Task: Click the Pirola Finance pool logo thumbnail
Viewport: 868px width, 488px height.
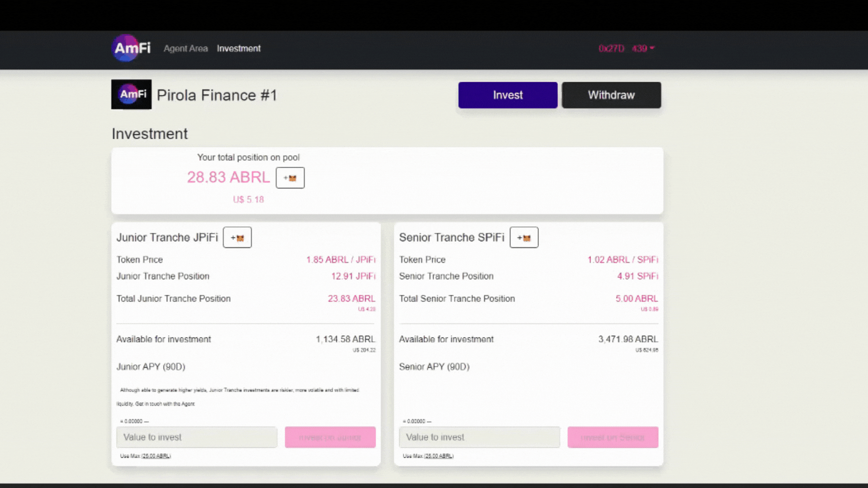Action: [131, 94]
